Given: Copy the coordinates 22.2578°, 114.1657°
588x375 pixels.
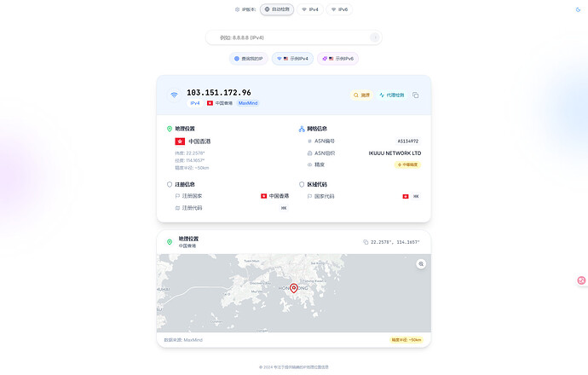Looking at the screenshot, I should pyautogui.click(x=391, y=242).
